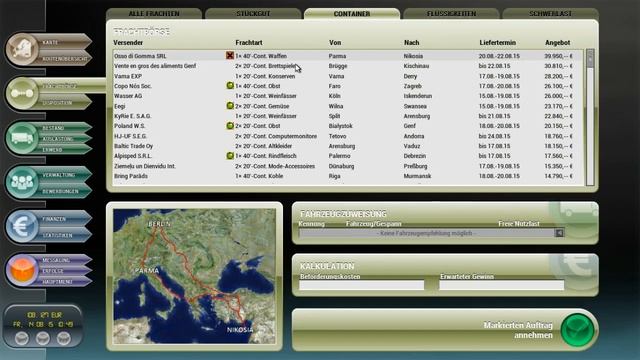Click rightmost round button under game clock
This screenshot has height=360, width=640.
pyautogui.click(x=64, y=338)
